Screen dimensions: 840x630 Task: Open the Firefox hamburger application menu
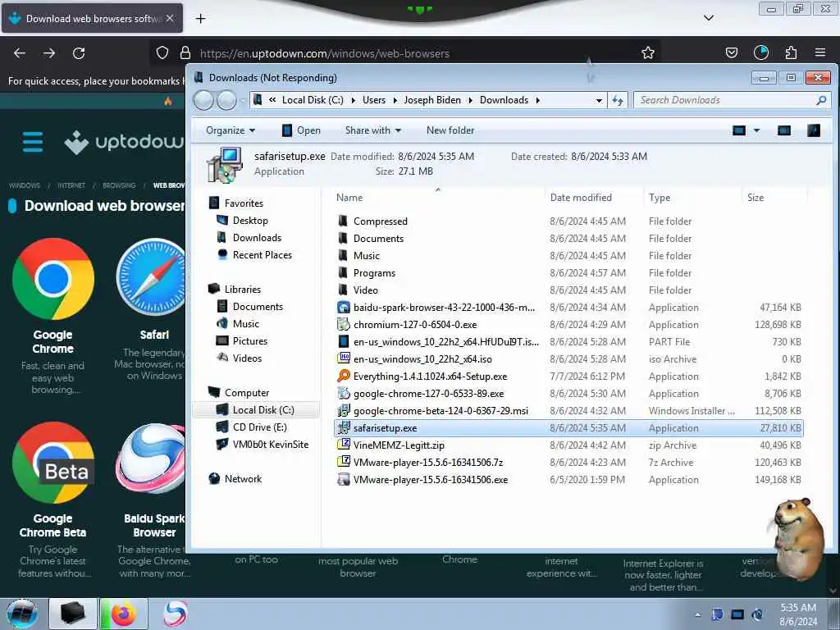pyautogui.click(x=820, y=52)
